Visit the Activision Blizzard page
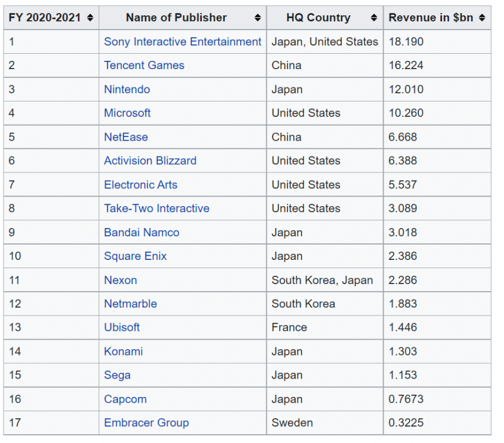Viewport: 504px width, 443px height. [x=150, y=161]
